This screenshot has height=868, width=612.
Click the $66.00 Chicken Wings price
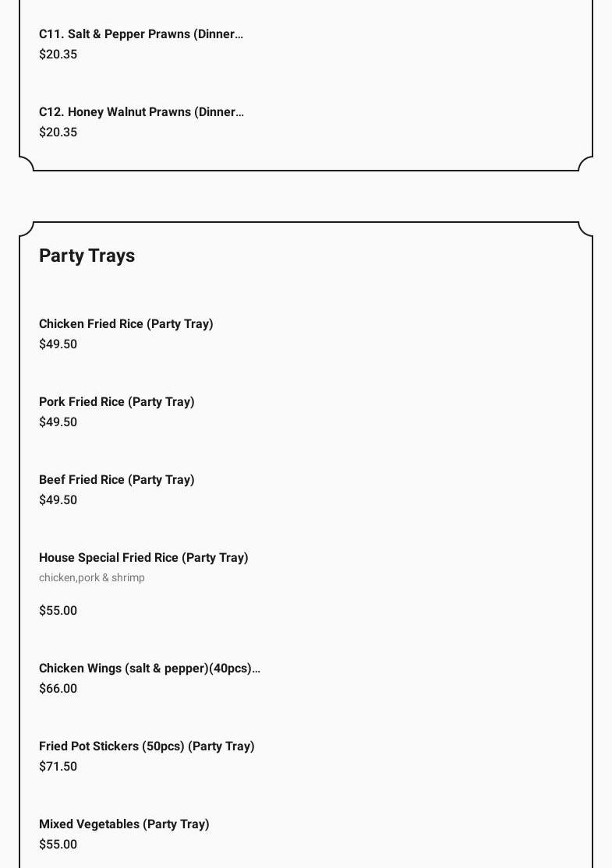click(x=58, y=689)
